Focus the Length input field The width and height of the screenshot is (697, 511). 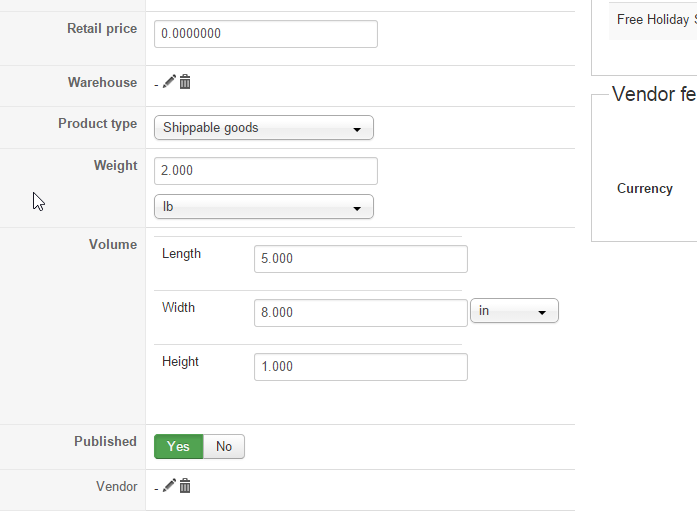360,259
